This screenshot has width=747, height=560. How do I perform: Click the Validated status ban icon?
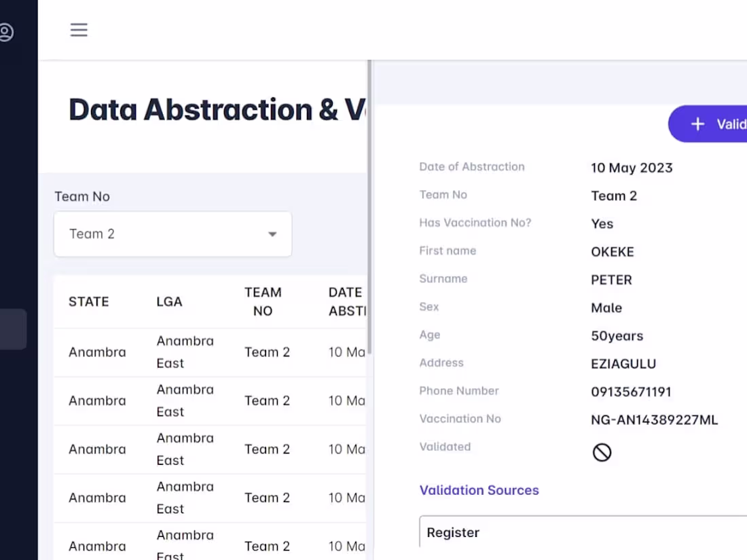pos(602,452)
